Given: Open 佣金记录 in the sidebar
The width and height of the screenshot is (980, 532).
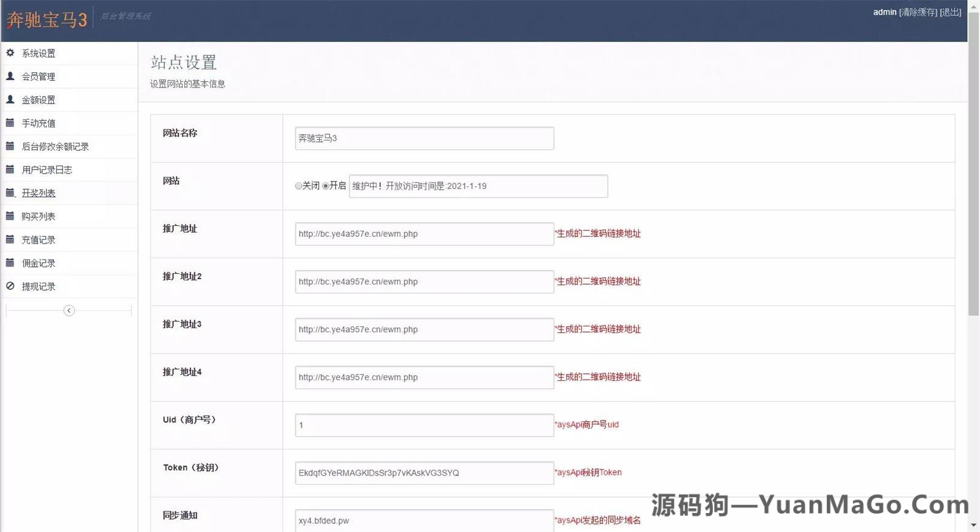Looking at the screenshot, I should click(39, 263).
